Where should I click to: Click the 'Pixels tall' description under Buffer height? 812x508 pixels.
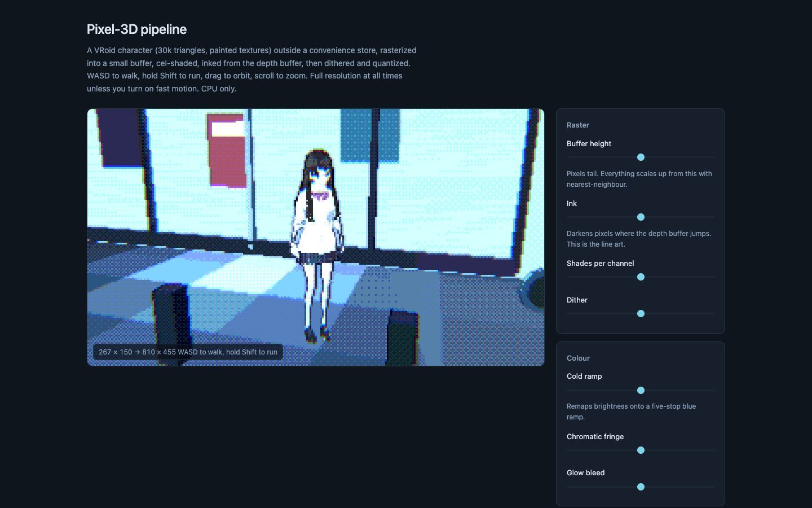pyautogui.click(x=639, y=179)
